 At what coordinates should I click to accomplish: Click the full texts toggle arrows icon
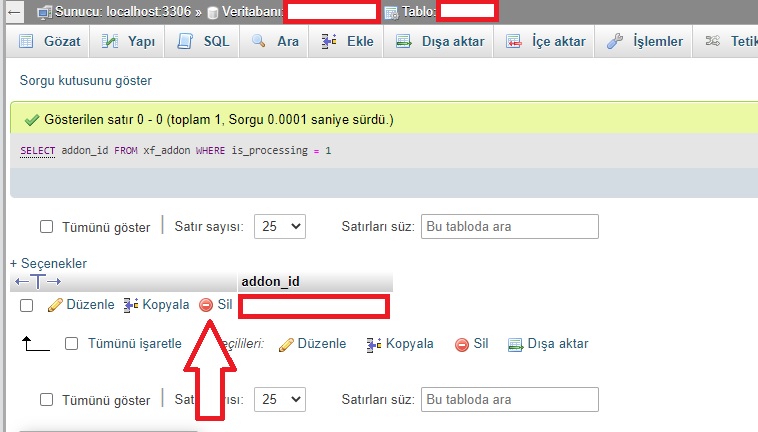38,281
